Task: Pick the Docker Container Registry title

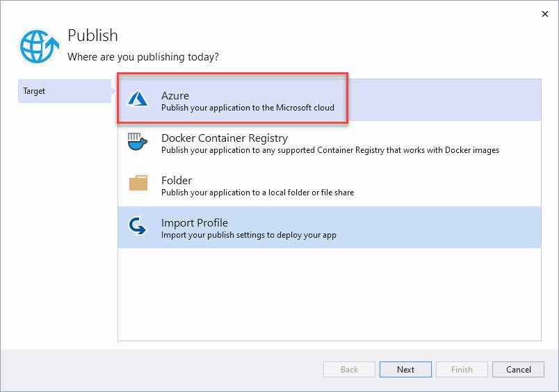Action: click(x=224, y=138)
